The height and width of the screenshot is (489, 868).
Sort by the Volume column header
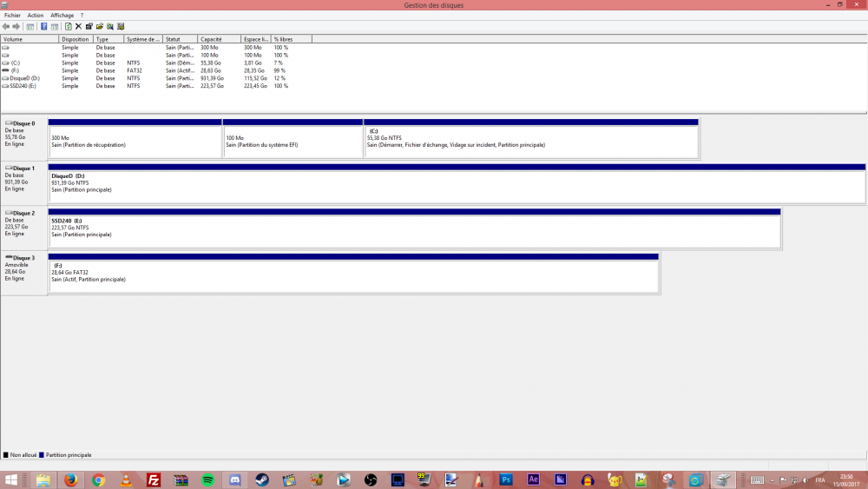click(x=30, y=39)
